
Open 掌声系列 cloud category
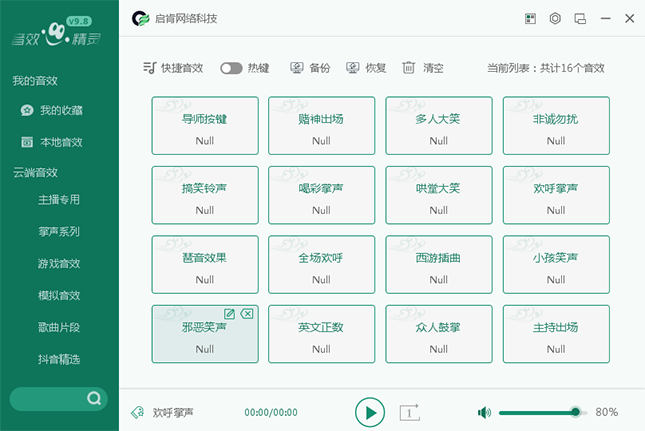[59, 232]
